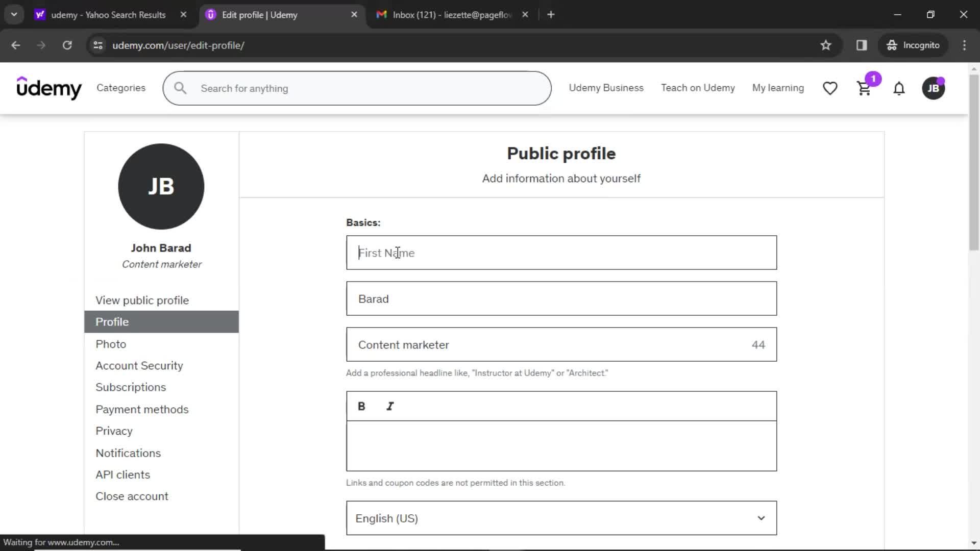Image resolution: width=980 pixels, height=551 pixels.
Task: Click the First Name input field
Action: [560, 253]
